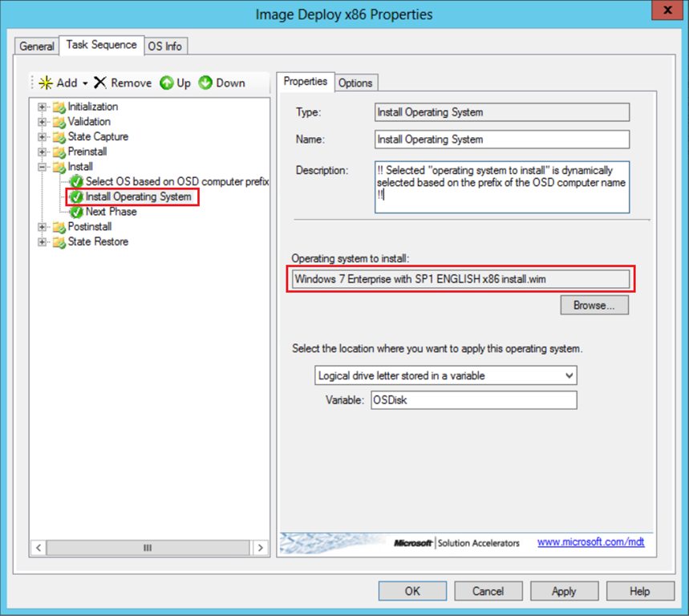This screenshot has width=689, height=616.
Task: Click into the Variable OSDisk field
Action: click(473, 400)
